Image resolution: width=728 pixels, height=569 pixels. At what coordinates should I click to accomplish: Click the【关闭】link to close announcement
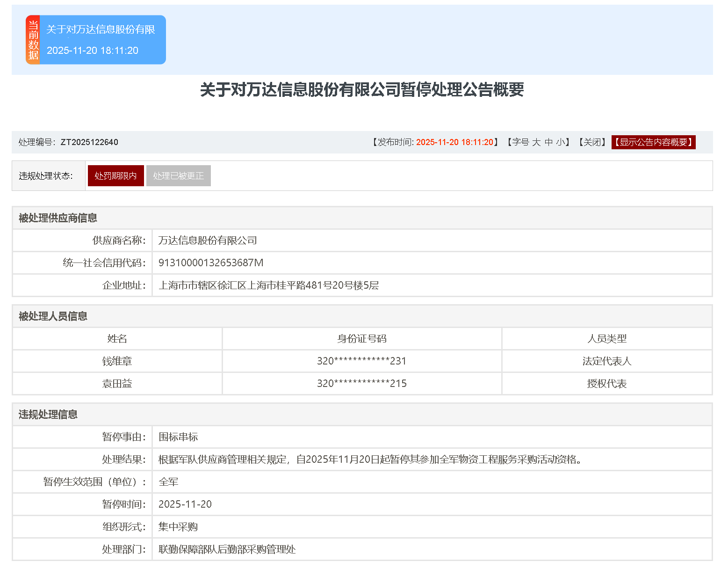click(592, 142)
